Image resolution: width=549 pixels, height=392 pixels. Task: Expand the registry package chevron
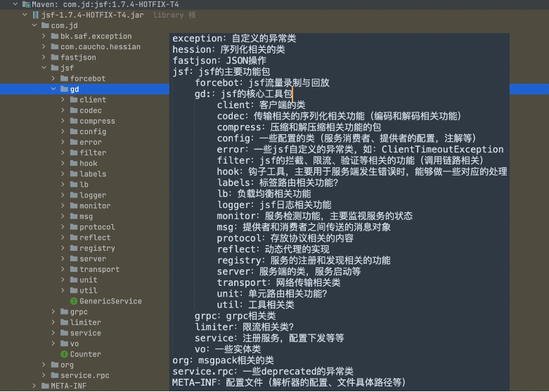(63, 248)
